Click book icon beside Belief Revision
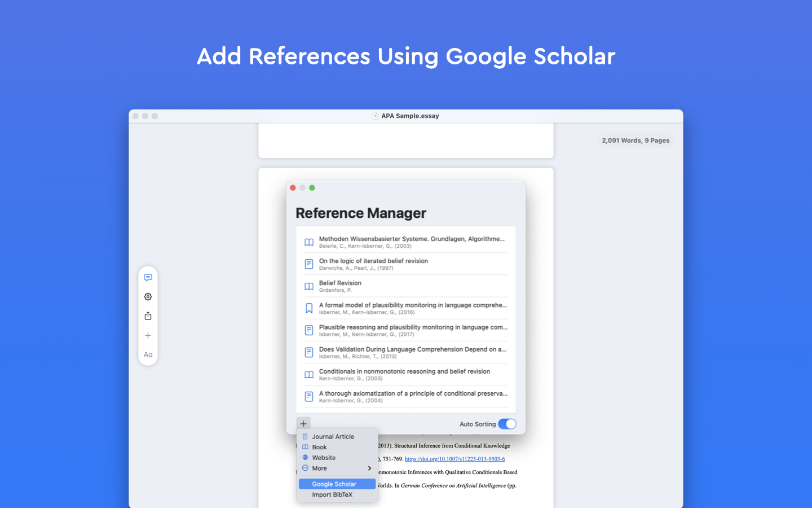Screen dimensions: 812x508 (309, 286)
